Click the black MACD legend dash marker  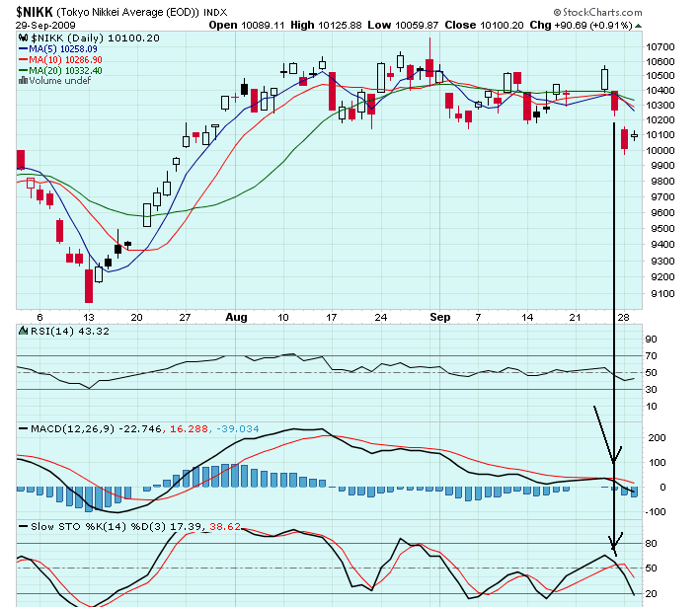coord(24,429)
